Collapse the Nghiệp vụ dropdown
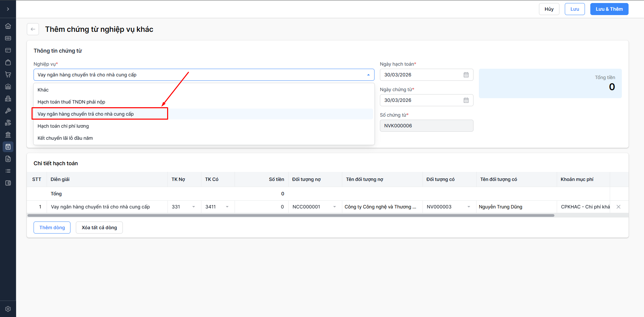Image resolution: width=644 pixels, height=317 pixels. pyautogui.click(x=368, y=75)
